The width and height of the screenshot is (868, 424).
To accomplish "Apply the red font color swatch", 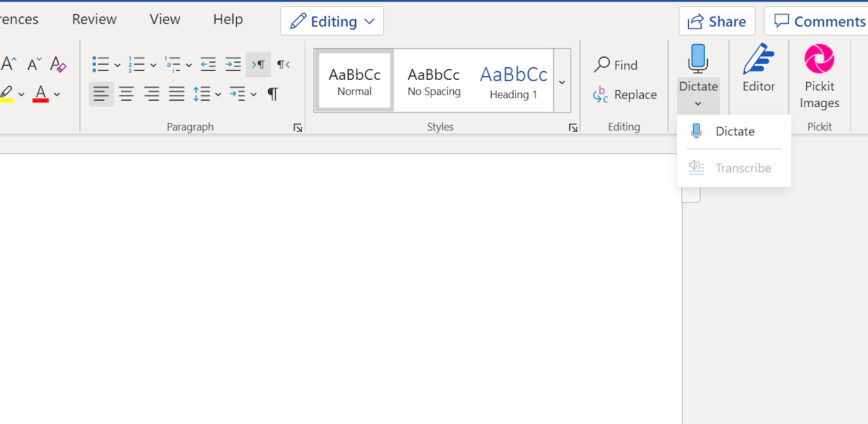I will pyautogui.click(x=40, y=94).
